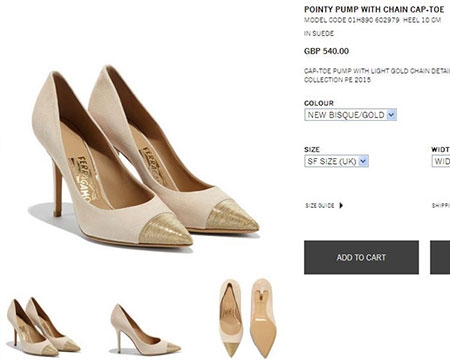
Task: Click the Colour field label
Action: pos(319,103)
